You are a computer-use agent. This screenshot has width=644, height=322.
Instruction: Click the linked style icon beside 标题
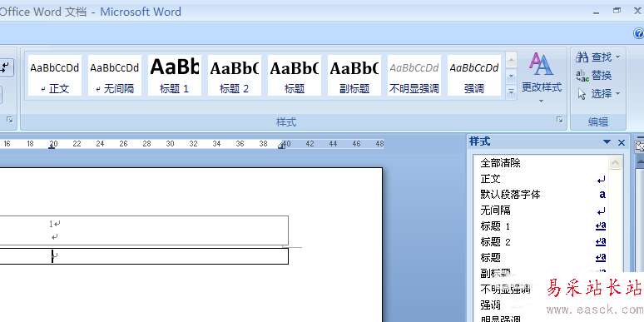(601, 258)
